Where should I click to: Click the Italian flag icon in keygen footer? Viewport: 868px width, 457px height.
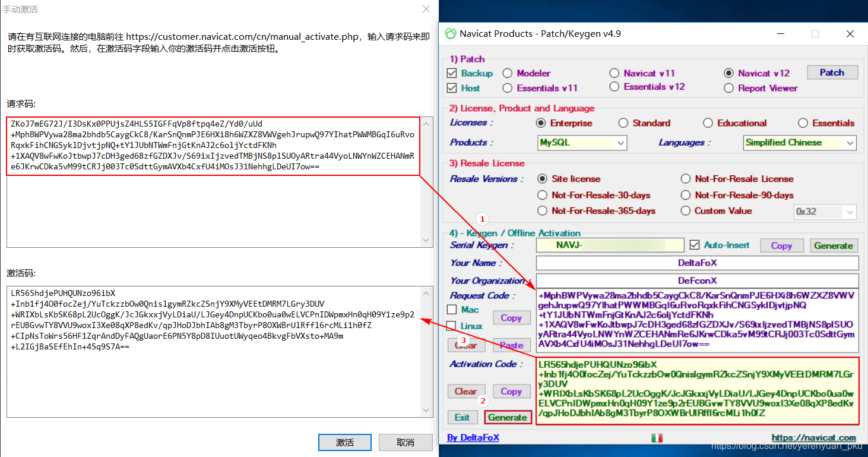[657, 438]
